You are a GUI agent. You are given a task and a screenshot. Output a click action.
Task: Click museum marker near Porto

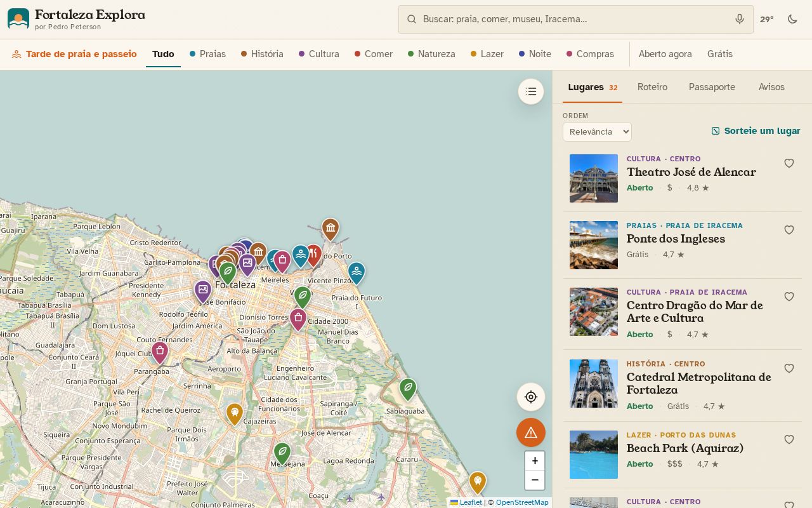tap(330, 229)
